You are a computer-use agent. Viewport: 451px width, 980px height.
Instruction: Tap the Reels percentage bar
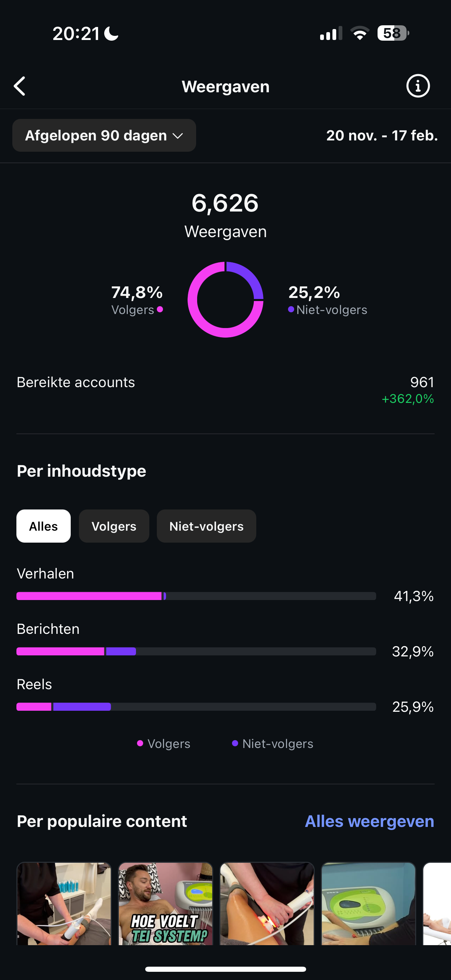196,707
